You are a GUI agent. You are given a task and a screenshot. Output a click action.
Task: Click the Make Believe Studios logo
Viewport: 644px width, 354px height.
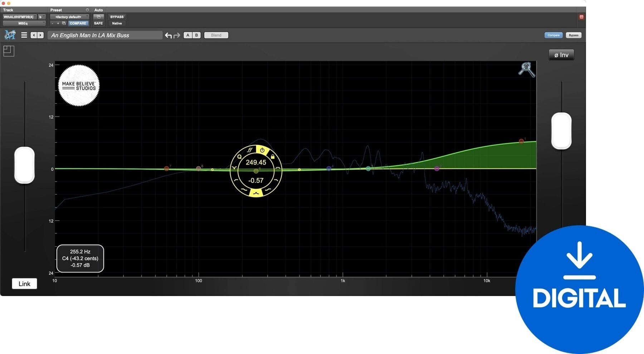[79, 85]
